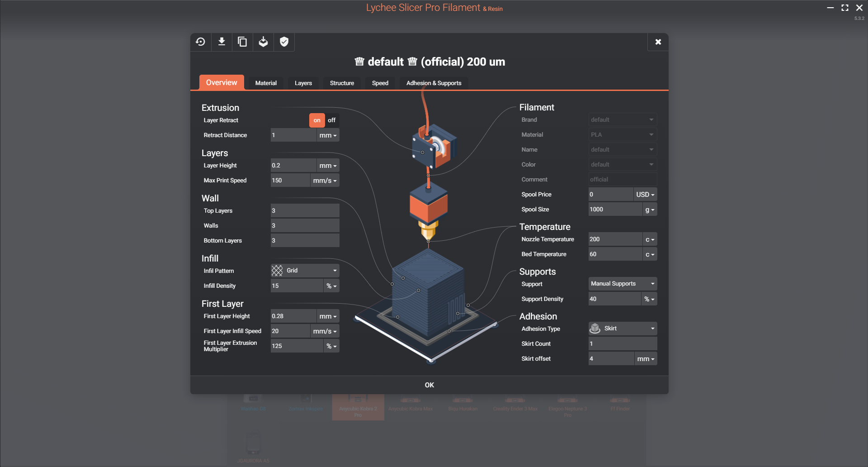Change Spool Price currency from USD
868x467 pixels.
tap(645, 194)
